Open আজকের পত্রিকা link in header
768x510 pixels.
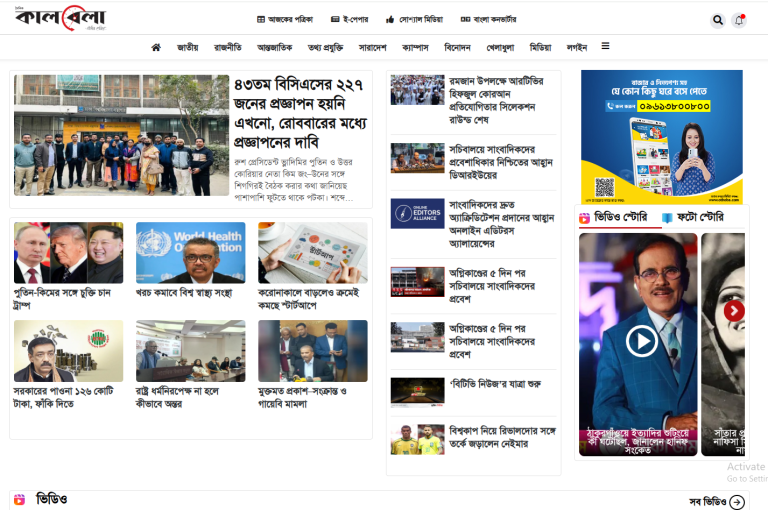[x=285, y=19]
